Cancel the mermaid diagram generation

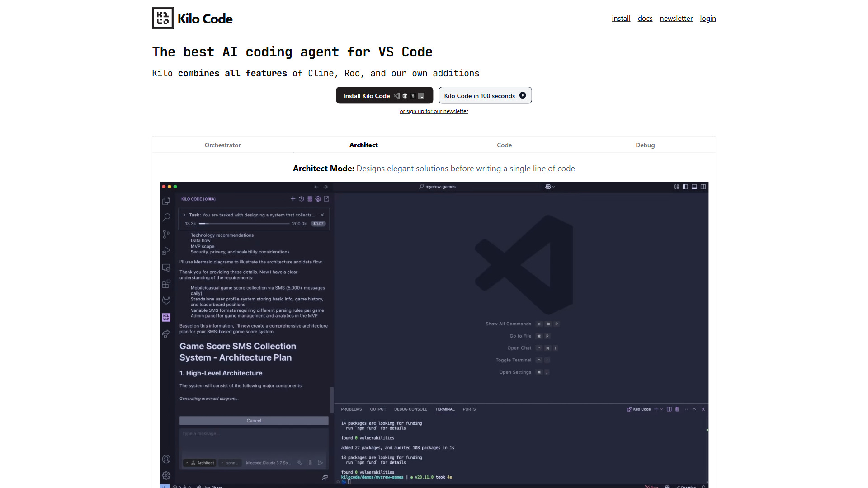click(254, 421)
